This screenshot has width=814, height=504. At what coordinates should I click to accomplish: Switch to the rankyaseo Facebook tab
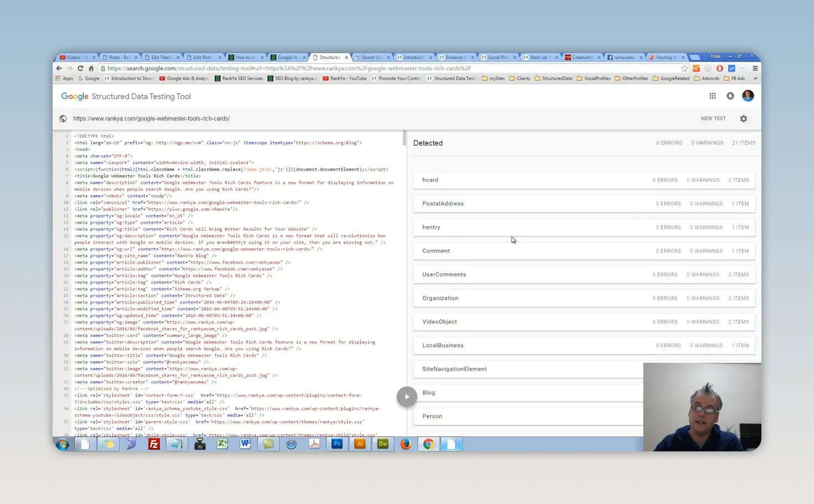tap(624, 57)
